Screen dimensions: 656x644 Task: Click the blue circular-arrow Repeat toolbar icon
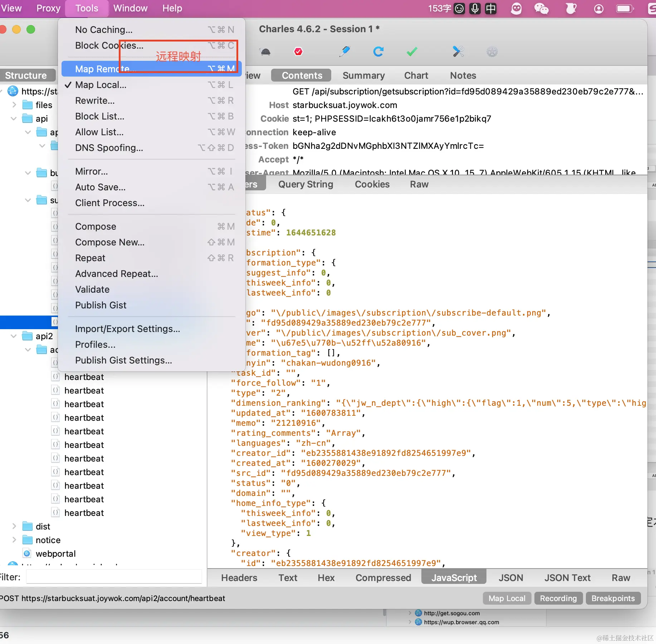(378, 52)
